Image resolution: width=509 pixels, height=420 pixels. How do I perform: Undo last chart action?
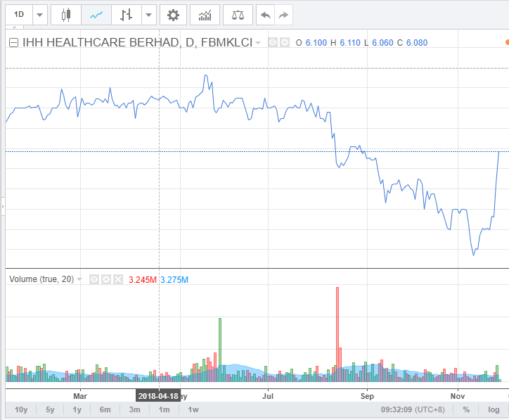click(266, 15)
